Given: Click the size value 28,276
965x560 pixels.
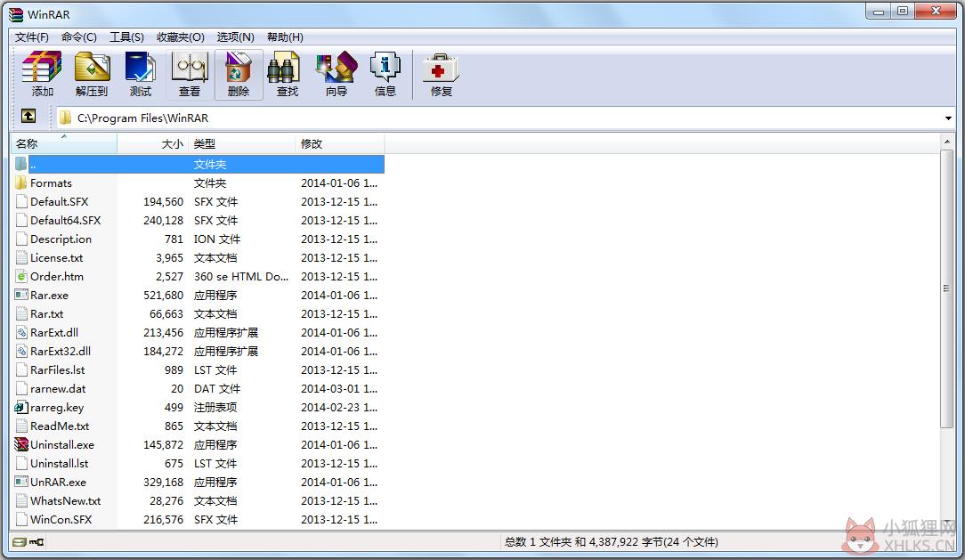Looking at the screenshot, I should 166,501.
